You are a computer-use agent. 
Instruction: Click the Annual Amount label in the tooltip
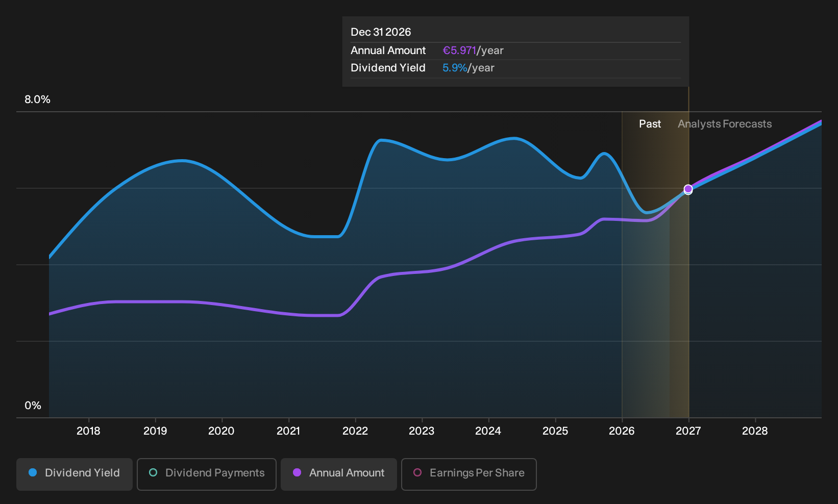point(388,51)
